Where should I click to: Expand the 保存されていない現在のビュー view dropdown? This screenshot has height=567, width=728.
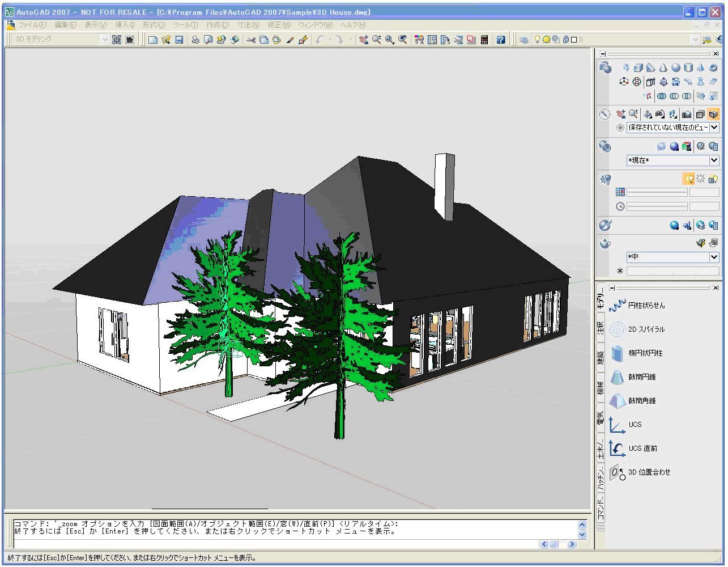(x=714, y=128)
